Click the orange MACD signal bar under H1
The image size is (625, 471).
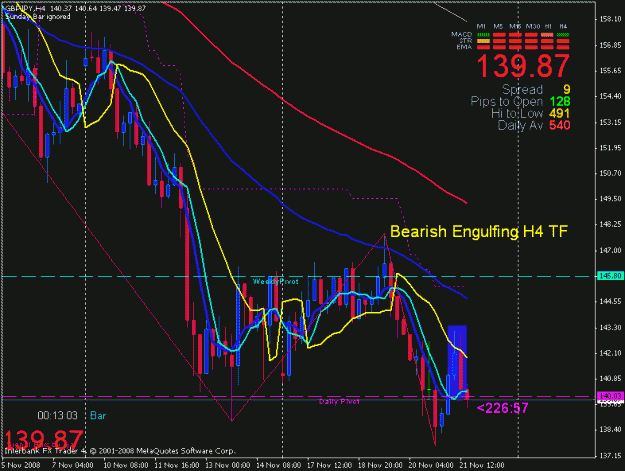click(547, 35)
